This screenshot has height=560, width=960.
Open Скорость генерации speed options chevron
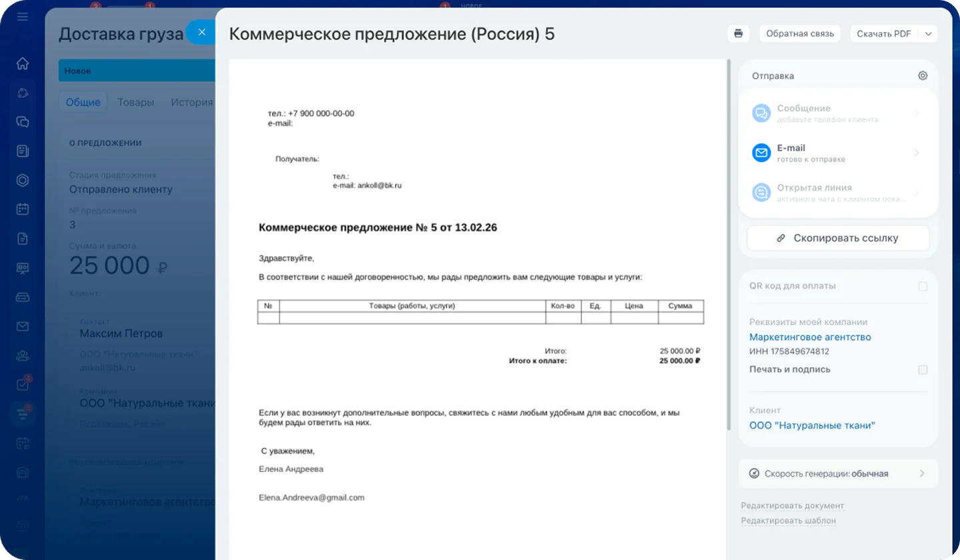(x=922, y=473)
